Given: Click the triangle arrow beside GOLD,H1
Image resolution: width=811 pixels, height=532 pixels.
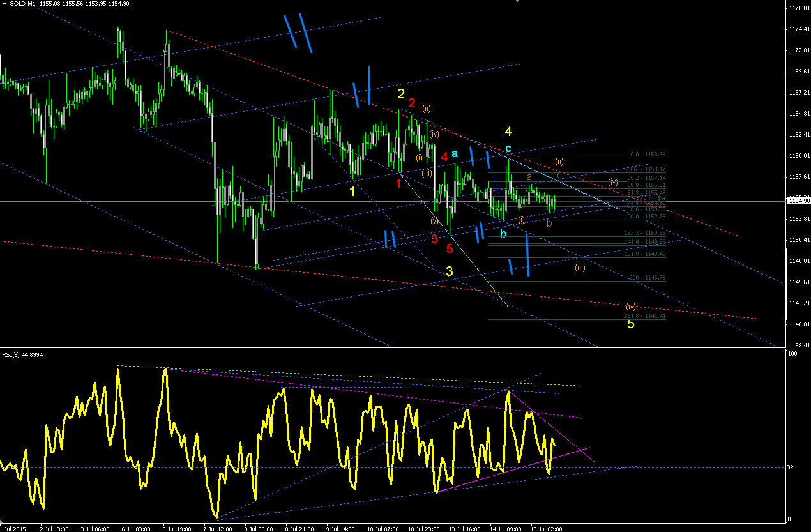Looking at the screenshot, I should (x=4, y=4).
